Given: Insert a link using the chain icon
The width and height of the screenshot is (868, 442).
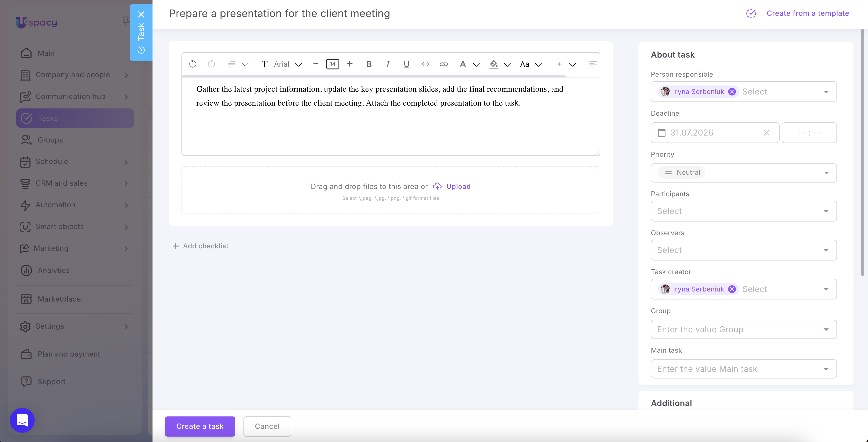Looking at the screenshot, I should click(x=444, y=64).
